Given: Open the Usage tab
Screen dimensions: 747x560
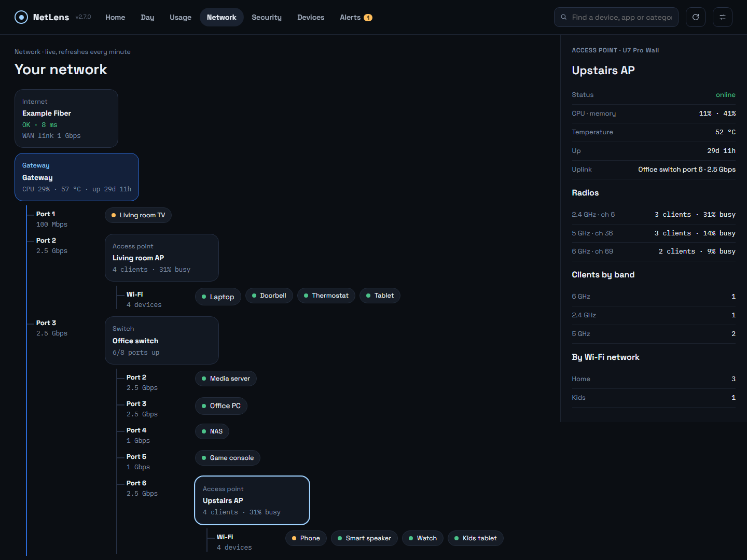Looking at the screenshot, I should tap(181, 17).
